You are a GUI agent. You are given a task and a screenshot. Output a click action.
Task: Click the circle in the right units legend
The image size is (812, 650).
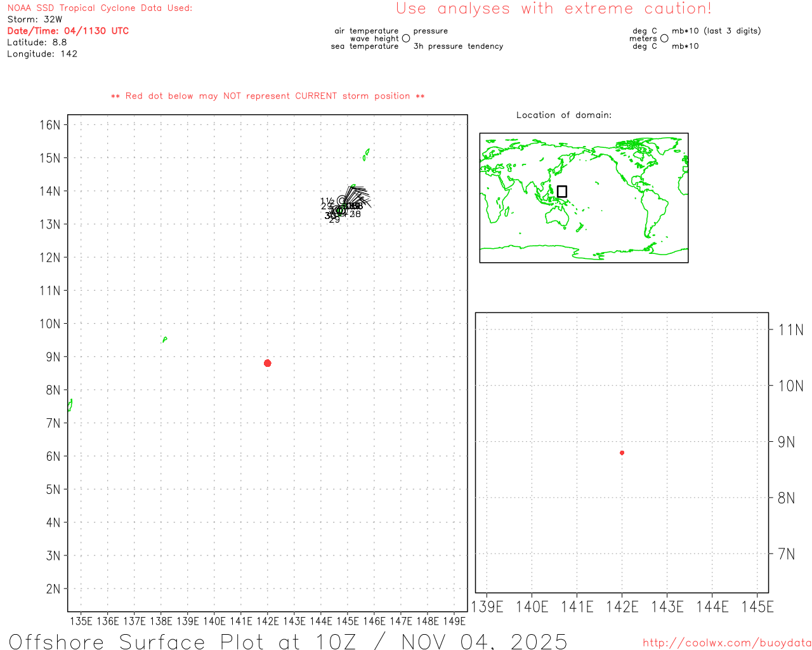664,38
